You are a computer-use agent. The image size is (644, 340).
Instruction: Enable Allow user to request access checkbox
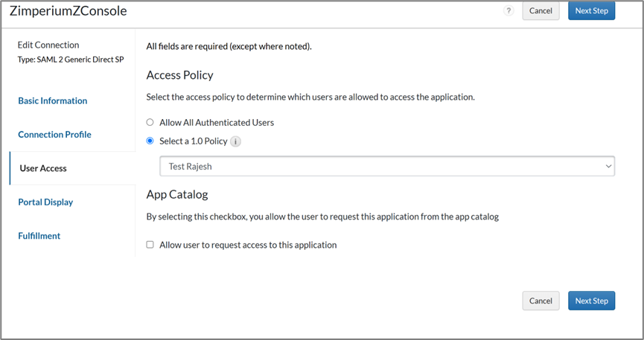click(x=150, y=245)
